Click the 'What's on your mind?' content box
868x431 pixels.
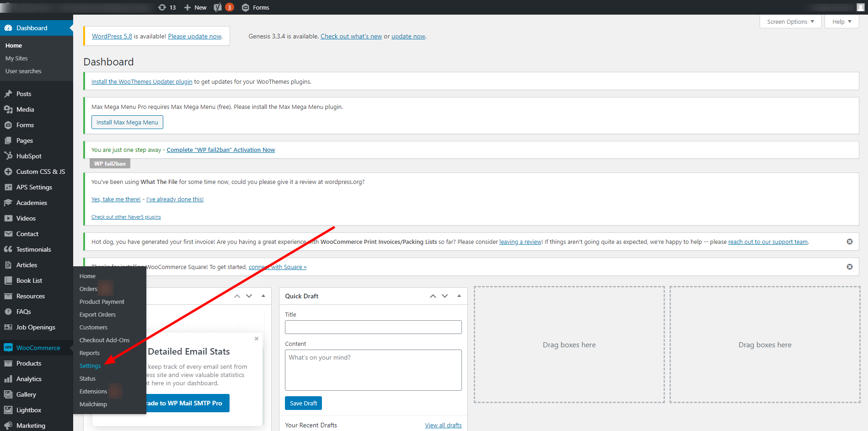[x=373, y=370]
